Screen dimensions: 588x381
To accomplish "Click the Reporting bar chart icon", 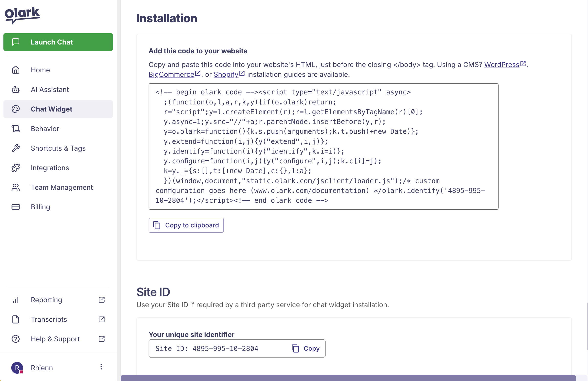I will [x=15, y=300].
